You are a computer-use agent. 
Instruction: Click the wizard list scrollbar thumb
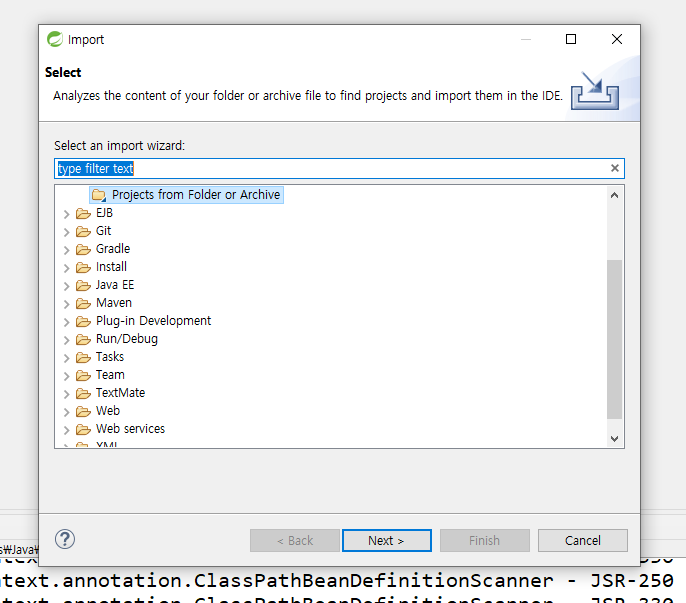pos(614,339)
